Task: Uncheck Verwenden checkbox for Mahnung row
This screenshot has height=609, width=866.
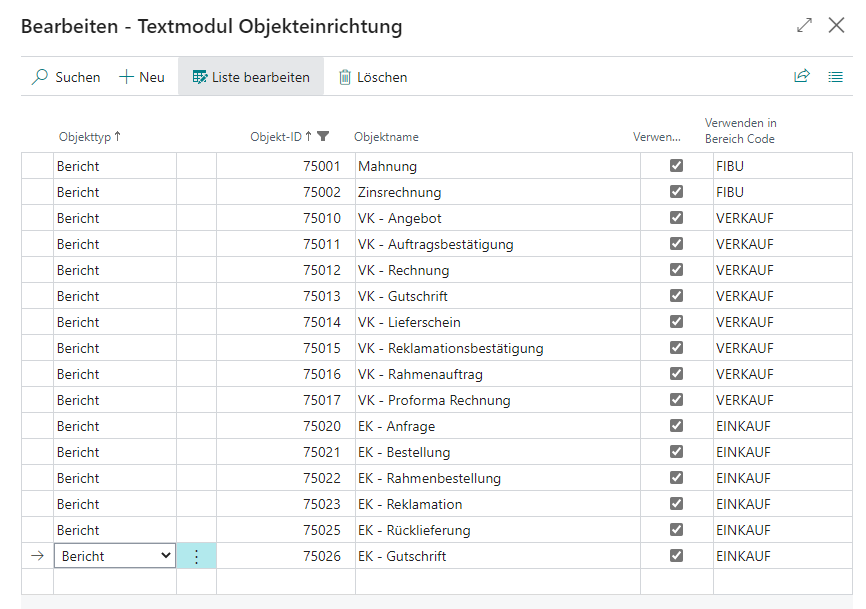Action: click(676, 166)
